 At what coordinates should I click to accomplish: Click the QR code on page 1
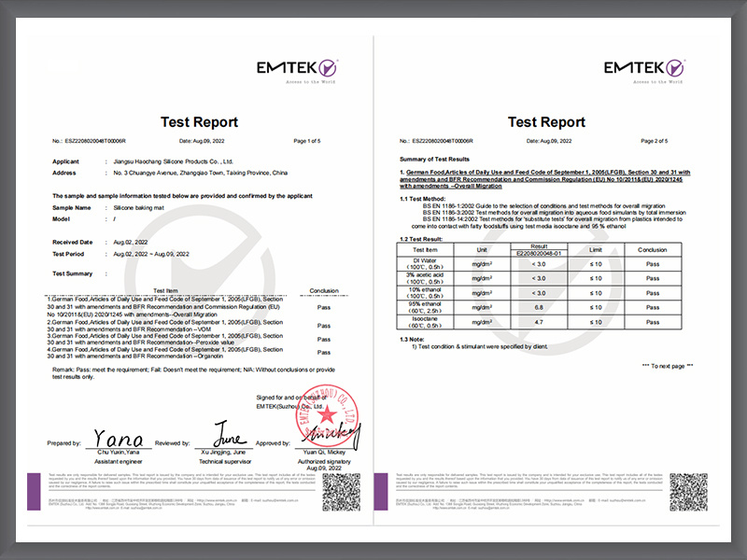[342, 492]
